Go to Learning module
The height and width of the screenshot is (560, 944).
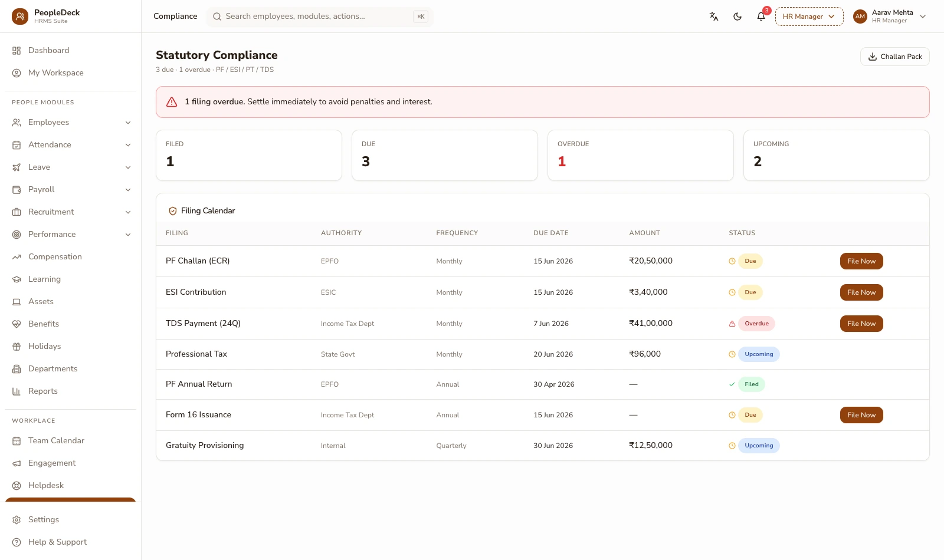71,279
